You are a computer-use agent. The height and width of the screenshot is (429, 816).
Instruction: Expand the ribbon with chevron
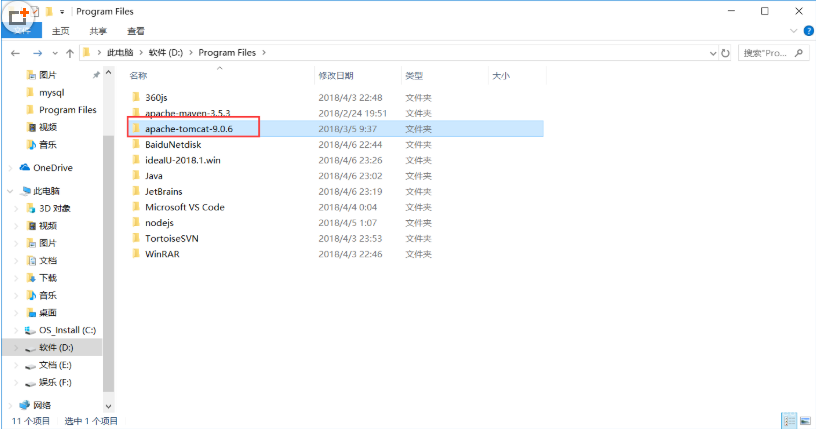coord(794,31)
